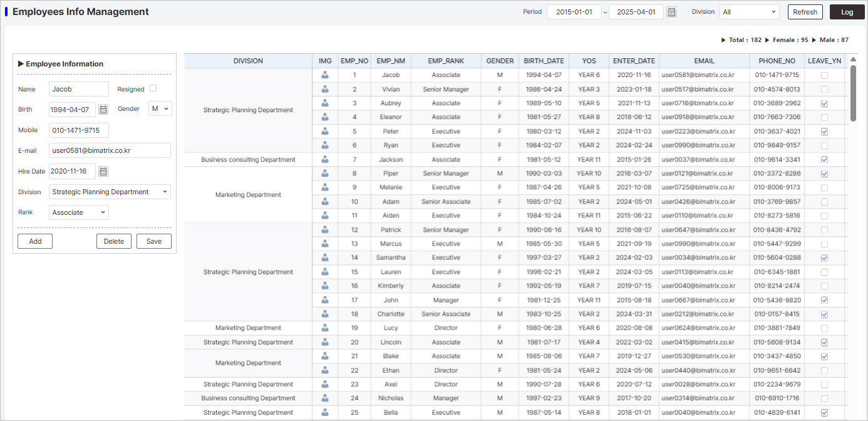Open the Period calendar picker icon
This screenshot has width=868, height=421.
pyautogui.click(x=671, y=12)
